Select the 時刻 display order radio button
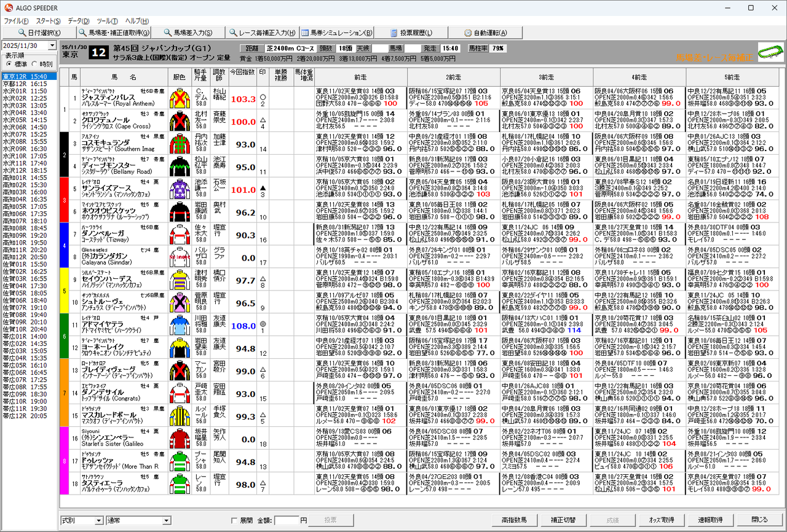This screenshot has height=532, width=787. pos(35,64)
